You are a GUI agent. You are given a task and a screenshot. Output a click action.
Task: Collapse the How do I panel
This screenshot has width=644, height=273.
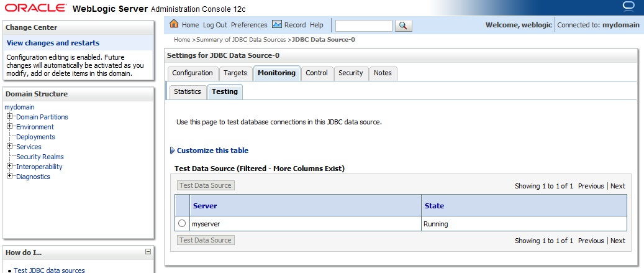[148, 252]
